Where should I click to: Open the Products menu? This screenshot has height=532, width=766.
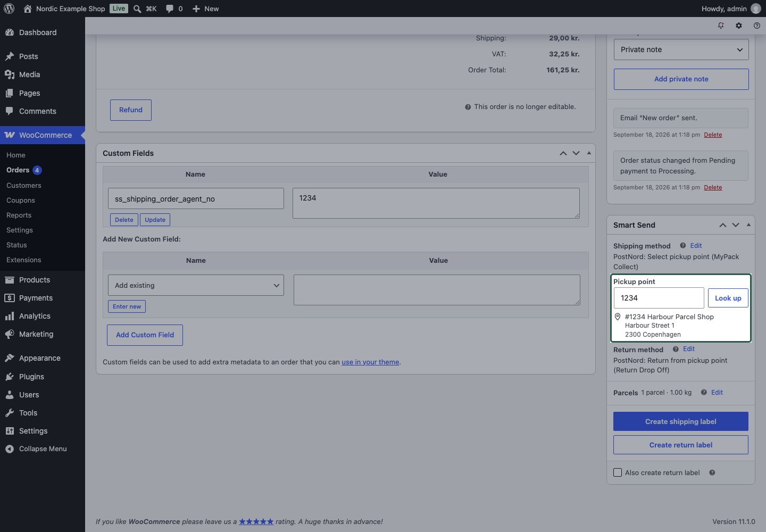coord(43,280)
